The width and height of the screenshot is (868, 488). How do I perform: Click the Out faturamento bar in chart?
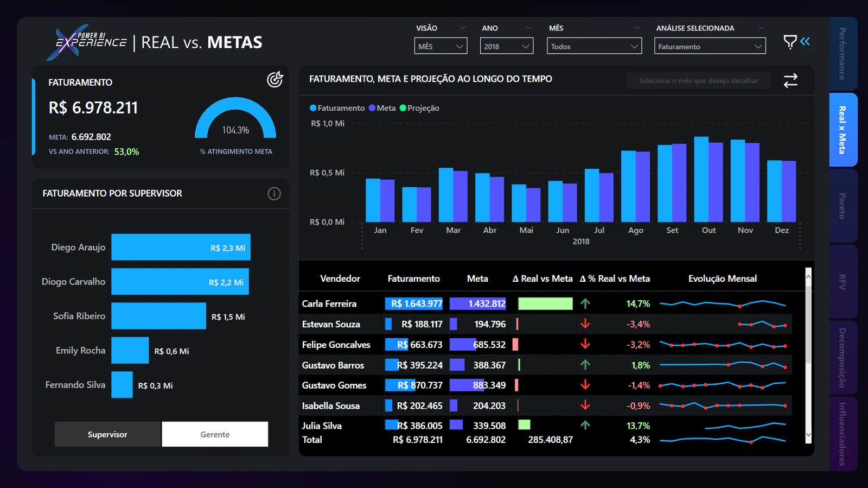[x=701, y=179]
